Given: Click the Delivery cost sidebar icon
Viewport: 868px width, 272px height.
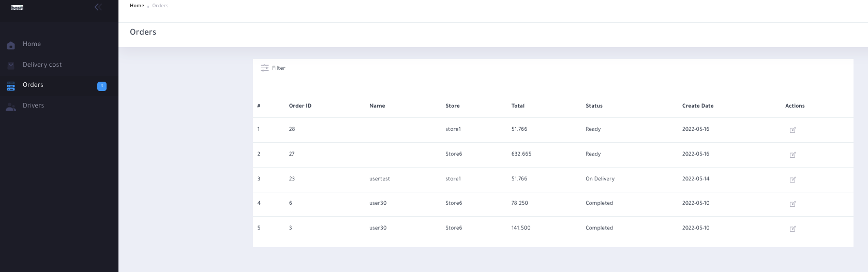Looking at the screenshot, I should tap(11, 66).
